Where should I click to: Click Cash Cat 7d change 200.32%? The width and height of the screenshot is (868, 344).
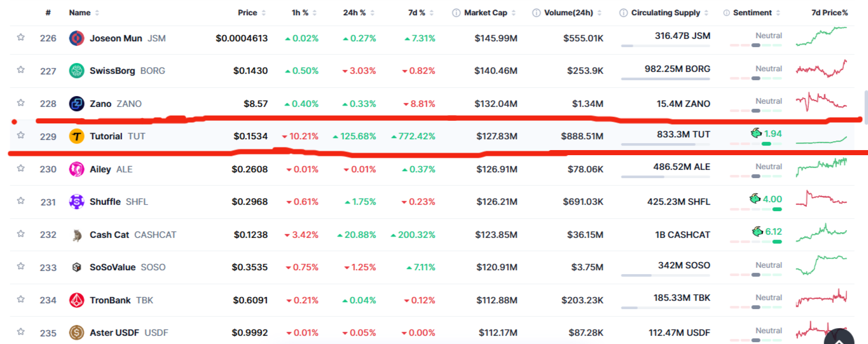[x=413, y=235]
